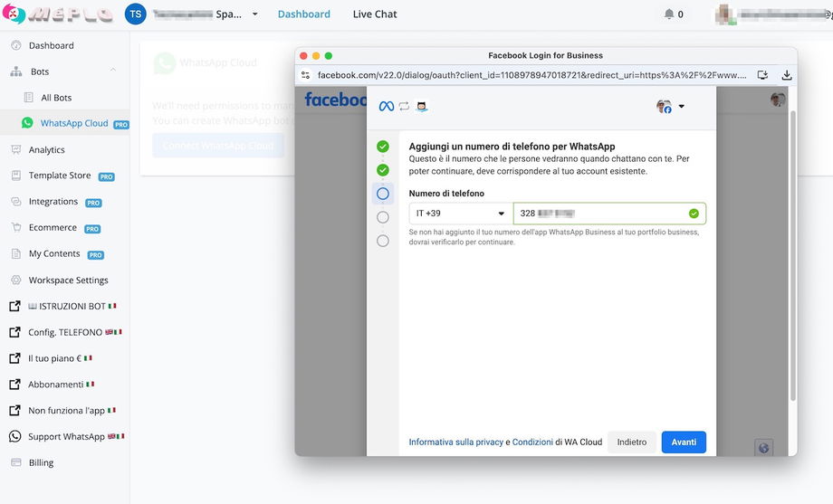This screenshot has height=504, width=833.
Task: Select the current third step circle
Action: [382, 194]
